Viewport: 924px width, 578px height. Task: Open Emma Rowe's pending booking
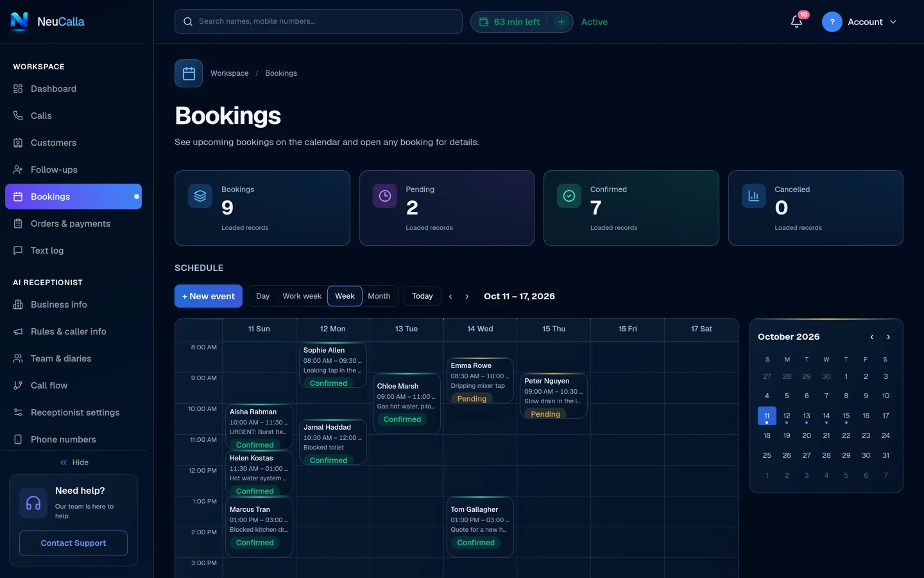coord(480,380)
